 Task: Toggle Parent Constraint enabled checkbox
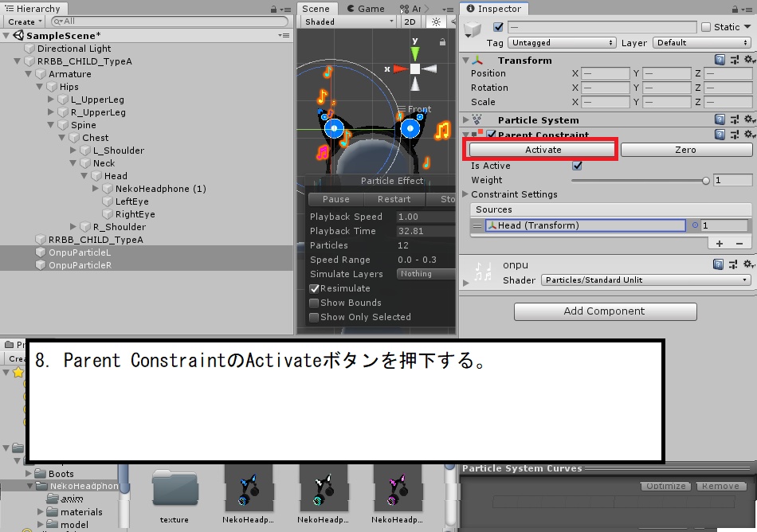coord(492,135)
